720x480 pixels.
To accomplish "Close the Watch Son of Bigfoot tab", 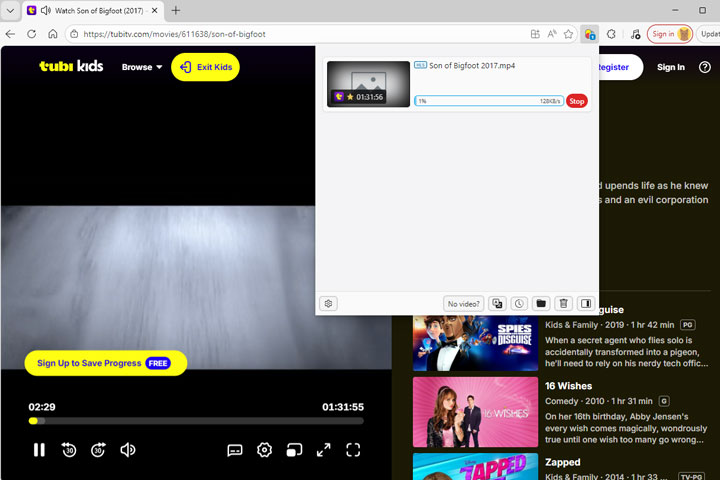I will [x=155, y=10].
